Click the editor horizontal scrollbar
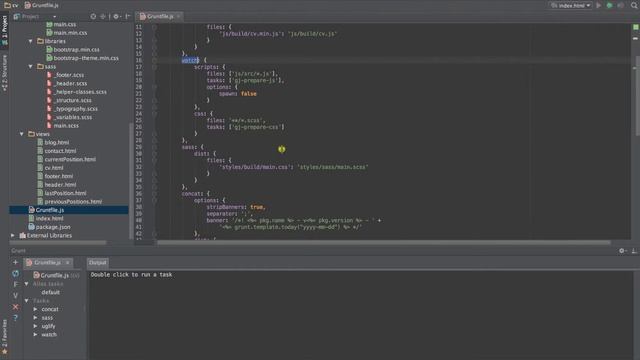The width and height of the screenshot is (640, 360). tap(384, 242)
